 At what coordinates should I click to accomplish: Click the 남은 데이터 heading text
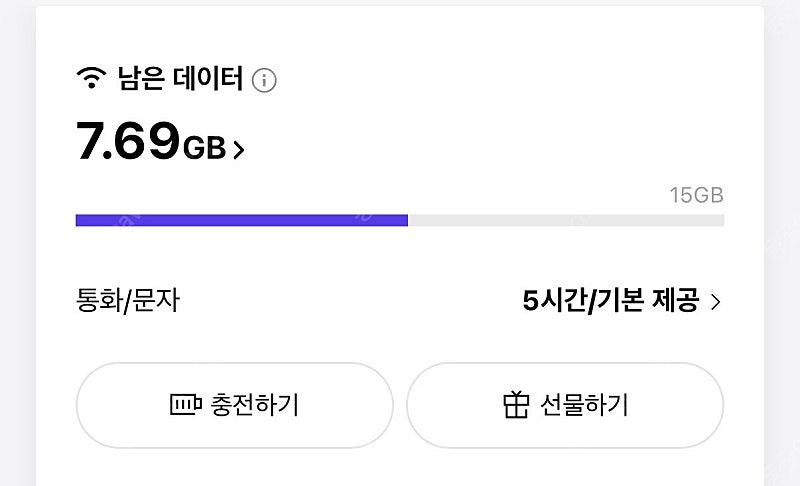(x=180, y=79)
